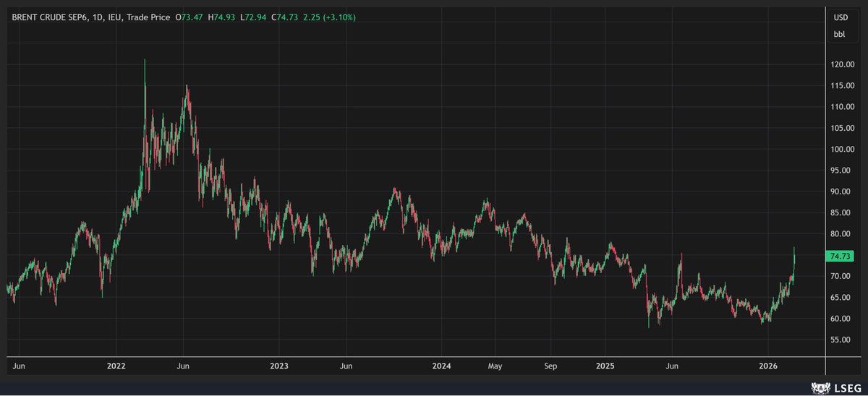Click the 60.00 price axis label
The height and width of the screenshot is (396, 868).
click(842, 319)
